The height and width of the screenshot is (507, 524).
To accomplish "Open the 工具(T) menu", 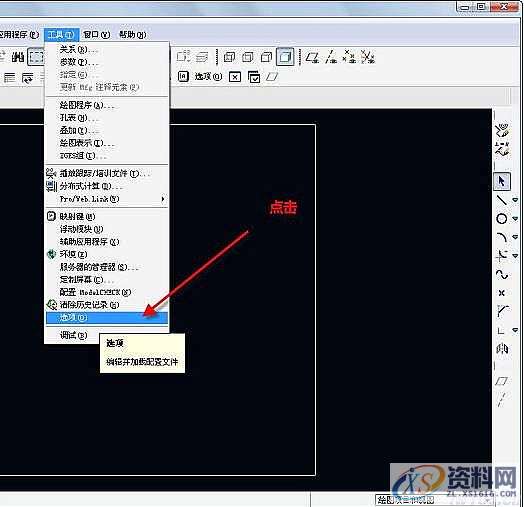I will 61,34.
